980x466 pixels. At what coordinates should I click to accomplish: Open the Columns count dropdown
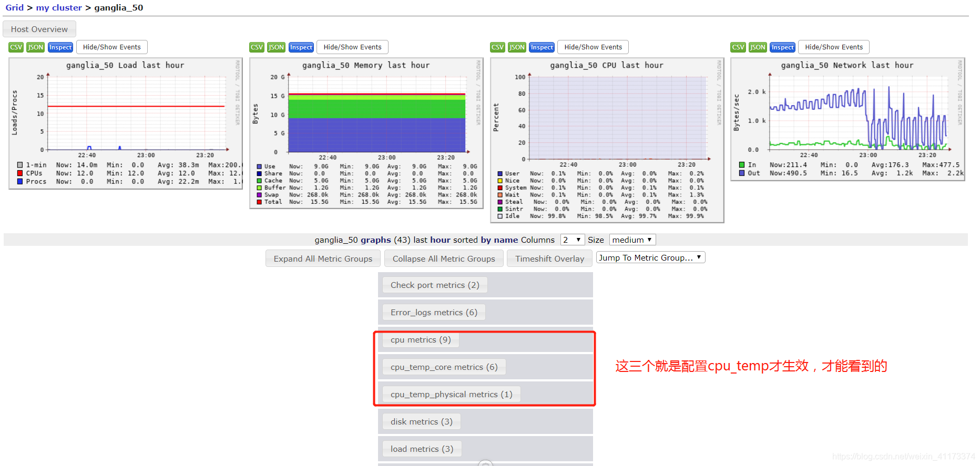pyautogui.click(x=573, y=240)
